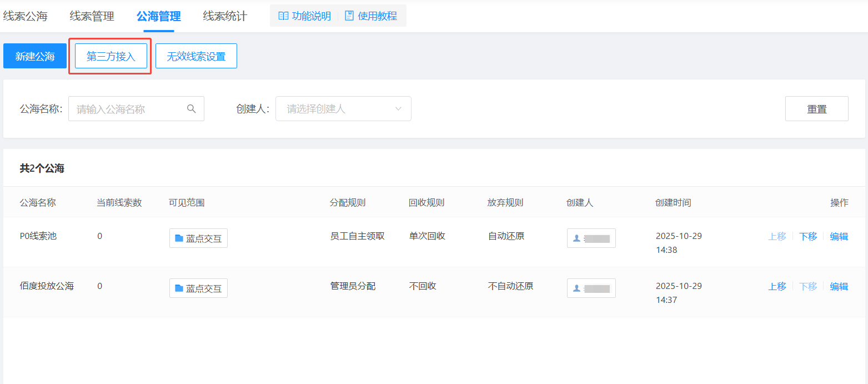Click the 重置 button
Viewport: 868px width, 384px height.
(816, 109)
